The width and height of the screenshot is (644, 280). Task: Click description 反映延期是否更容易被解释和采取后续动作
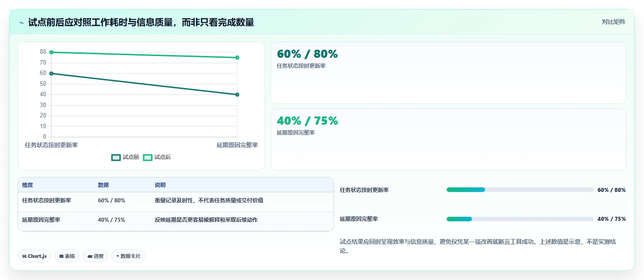(x=206, y=220)
